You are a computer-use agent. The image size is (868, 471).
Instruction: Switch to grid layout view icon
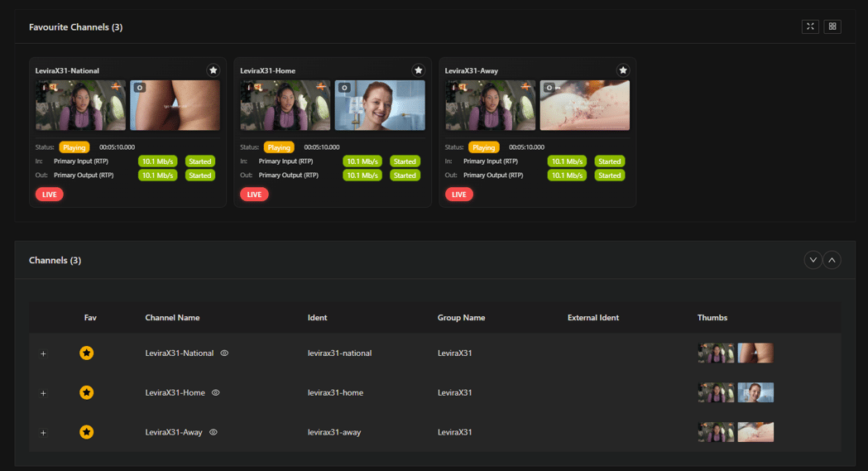[x=832, y=26]
